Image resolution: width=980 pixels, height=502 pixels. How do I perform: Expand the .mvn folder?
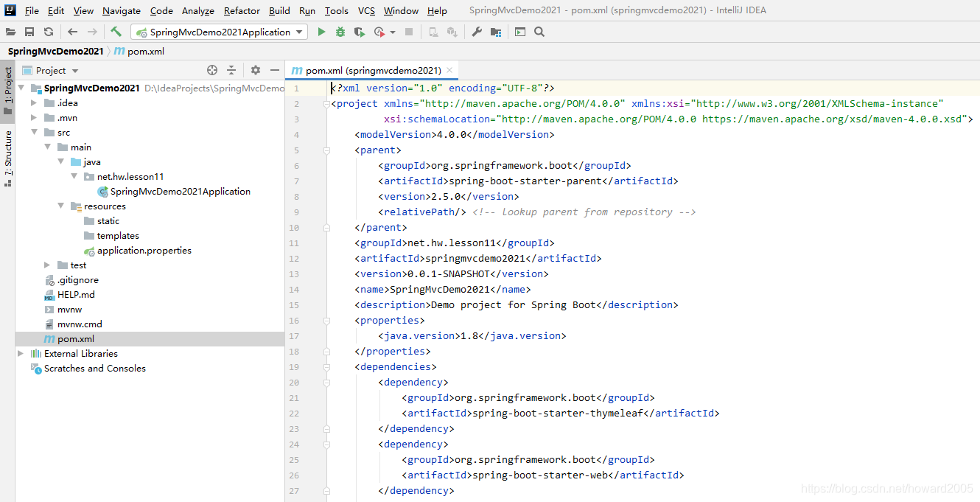pos(34,117)
